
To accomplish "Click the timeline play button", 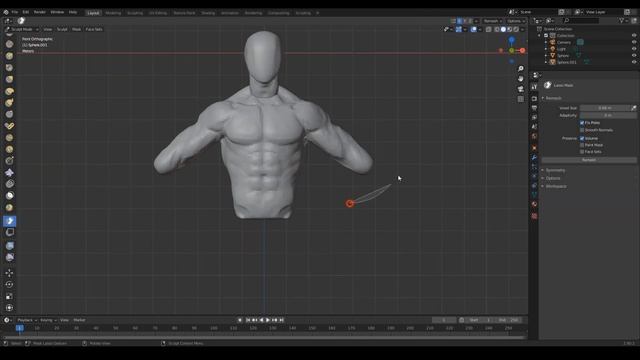I will click(268, 320).
